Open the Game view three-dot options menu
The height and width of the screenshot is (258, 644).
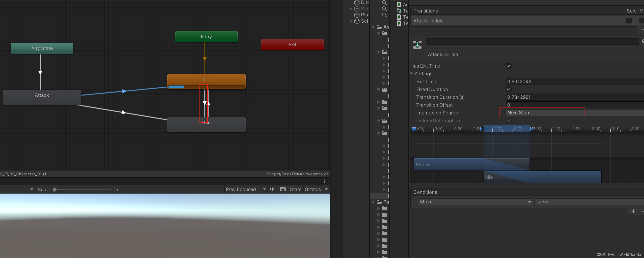tap(324, 181)
